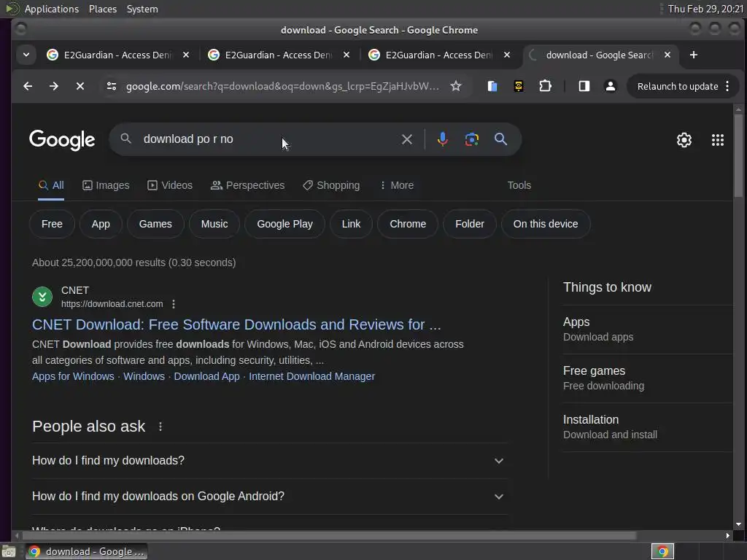The image size is (747, 560).
Task: Select the App filter chip
Action: point(101,224)
